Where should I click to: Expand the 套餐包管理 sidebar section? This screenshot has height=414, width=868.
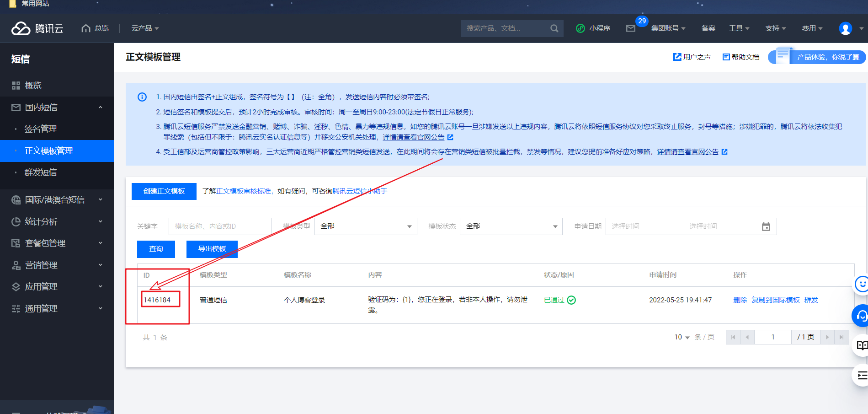57,243
